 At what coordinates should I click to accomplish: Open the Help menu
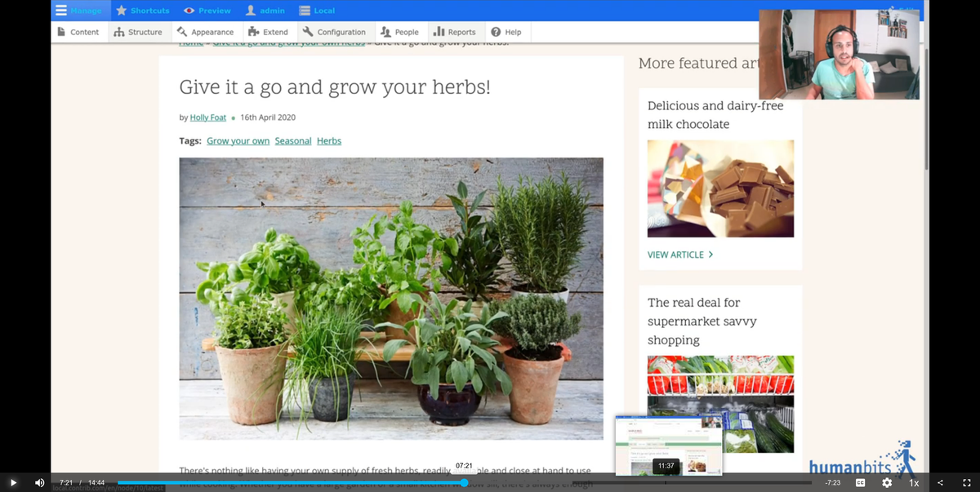(506, 32)
